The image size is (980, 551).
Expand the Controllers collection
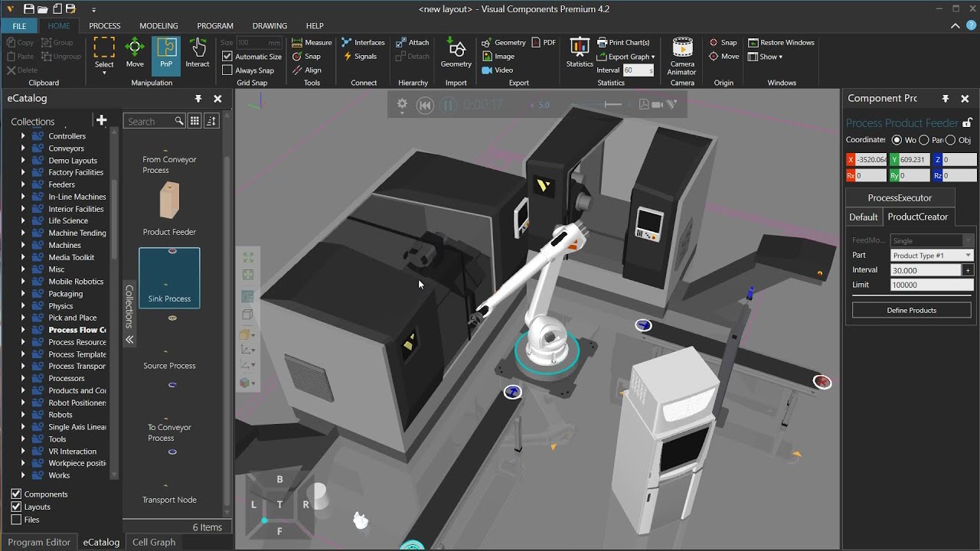[23, 136]
